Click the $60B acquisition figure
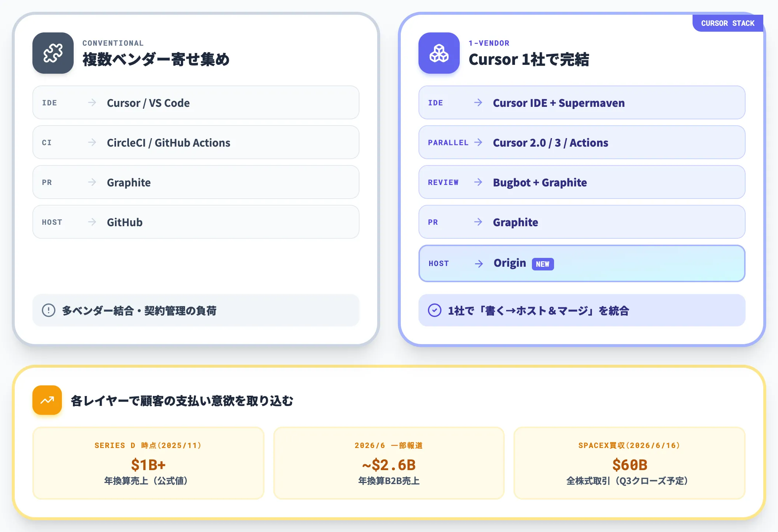The height and width of the screenshot is (532, 778). coord(630,465)
